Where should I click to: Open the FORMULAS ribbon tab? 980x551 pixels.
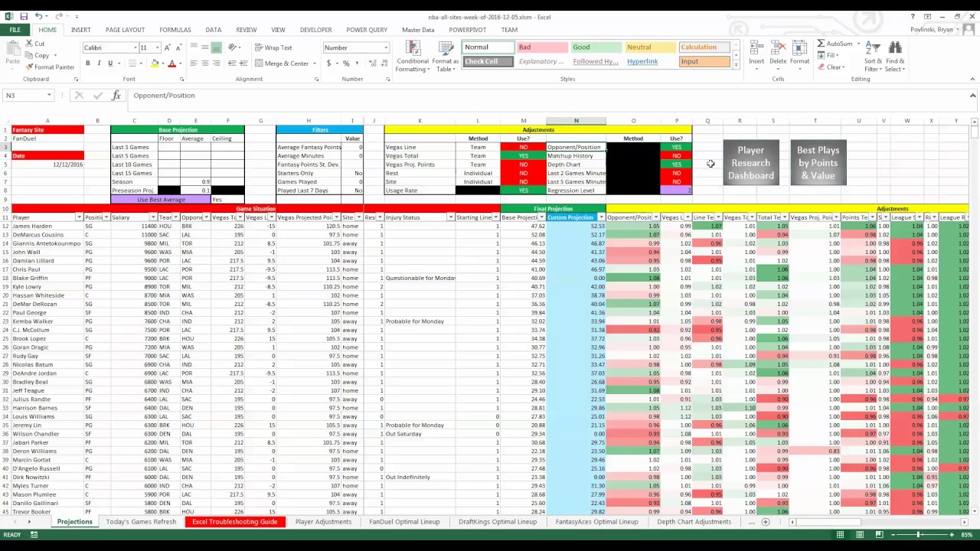[175, 30]
